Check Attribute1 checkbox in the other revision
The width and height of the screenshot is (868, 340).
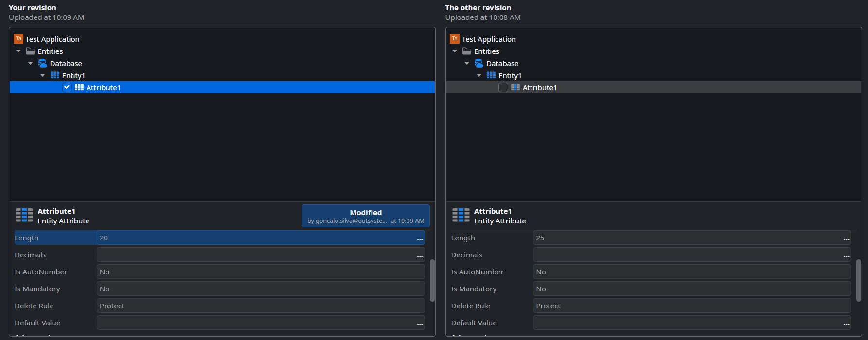tap(503, 87)
